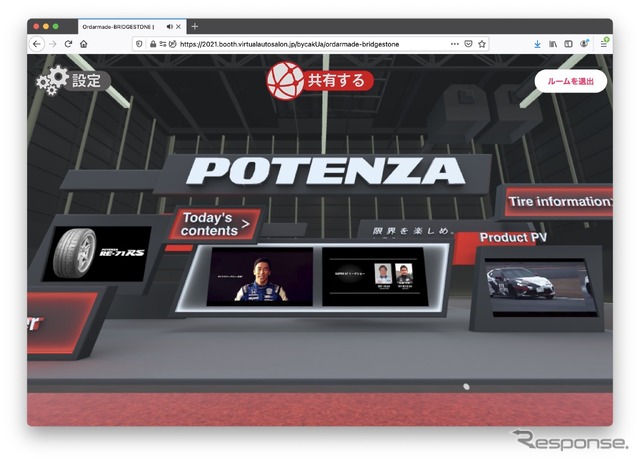Close the Ordermade-BRIDGESTONE tab
This screenshot has height=462, width=640.
coord(178,27)
